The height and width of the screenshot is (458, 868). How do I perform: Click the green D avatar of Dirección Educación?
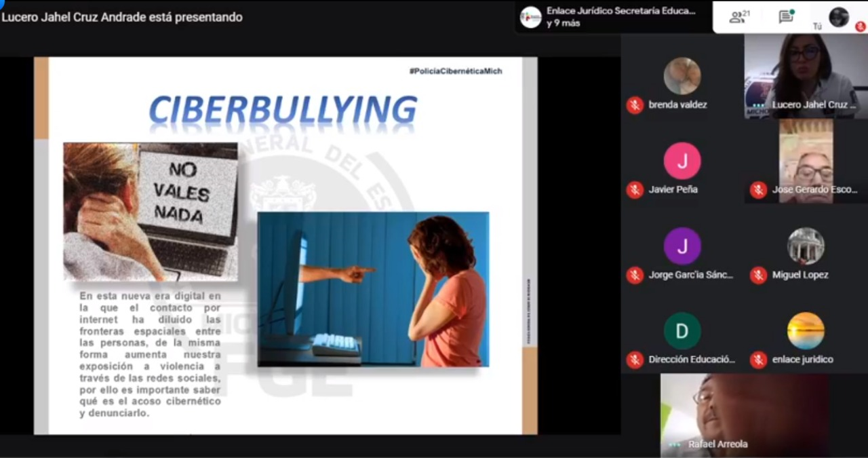(682, 330)
